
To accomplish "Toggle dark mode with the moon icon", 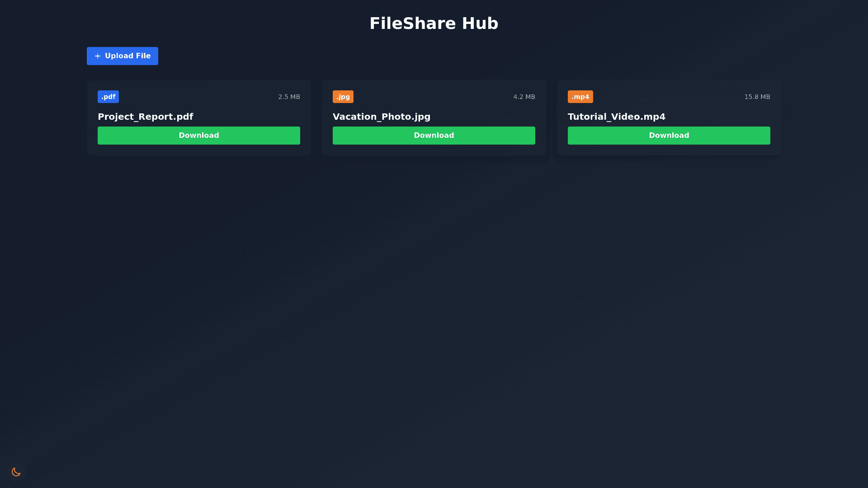I will [16, 472].
